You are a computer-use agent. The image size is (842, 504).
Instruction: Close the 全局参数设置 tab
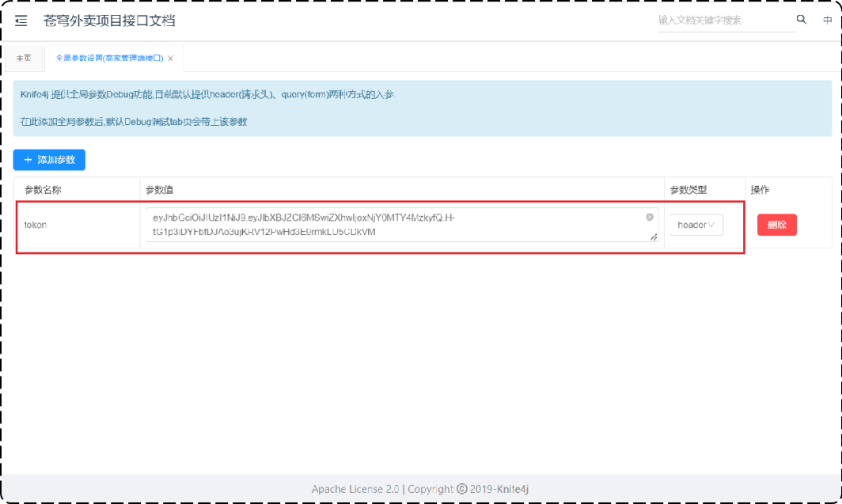click(x=171, y=58)
